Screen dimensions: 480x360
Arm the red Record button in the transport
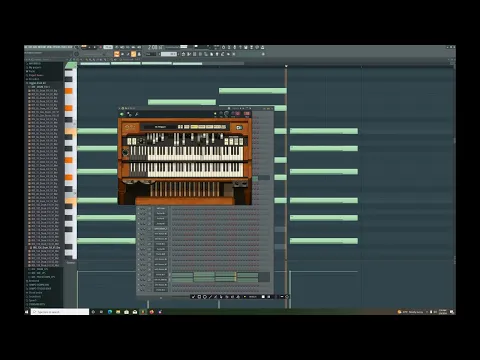(x=101, y=47)
